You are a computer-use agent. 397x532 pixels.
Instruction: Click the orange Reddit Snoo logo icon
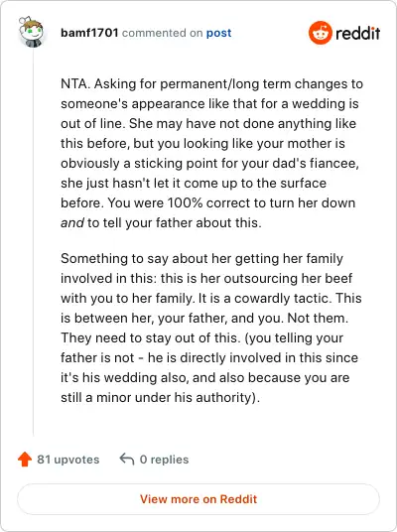(x=320, y=33)
